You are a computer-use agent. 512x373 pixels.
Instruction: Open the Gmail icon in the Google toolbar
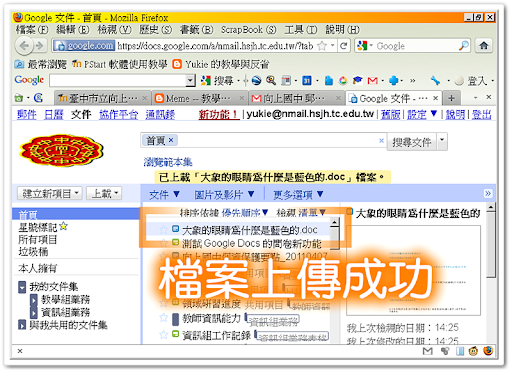tap(372, 80)
